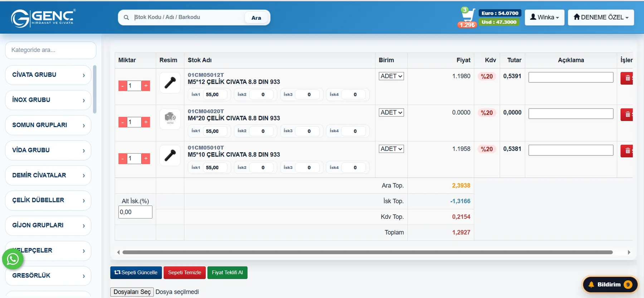644x298 pixels.
Task: Click the Genç Hırdavat logo
Action: point(43,18)
